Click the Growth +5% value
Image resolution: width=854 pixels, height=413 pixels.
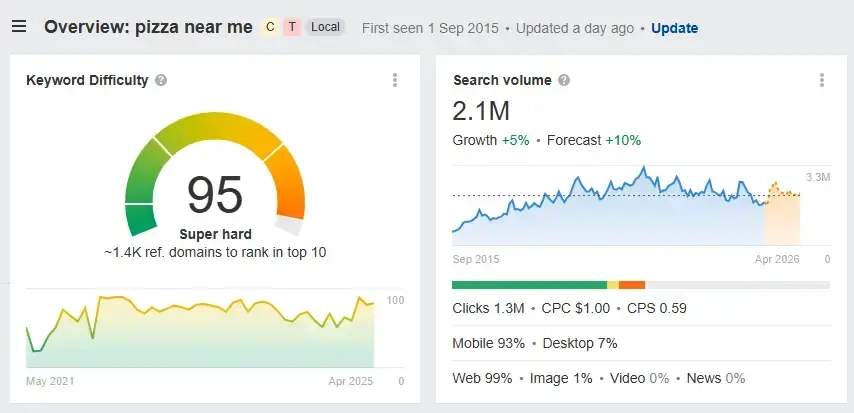coord(515,140)
